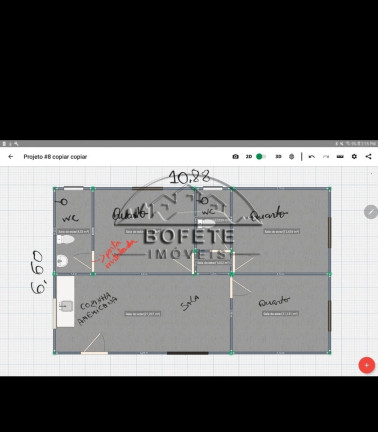This screenshot has height=432, width=378.
Task: Tap the red plus add button
Action: [x=367, y=365]
